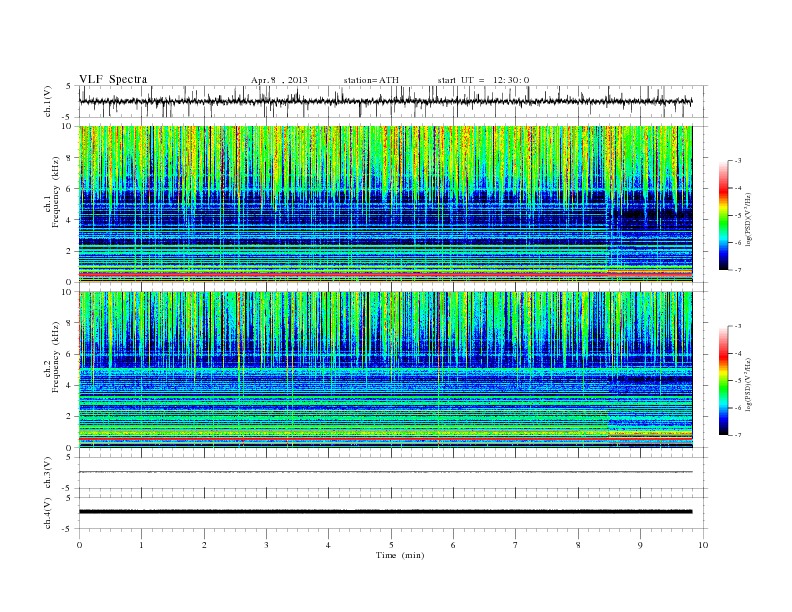The height and width of the screenshot is (612, 792).
Task: Click time axis tick label '7'
Action: 516,545
